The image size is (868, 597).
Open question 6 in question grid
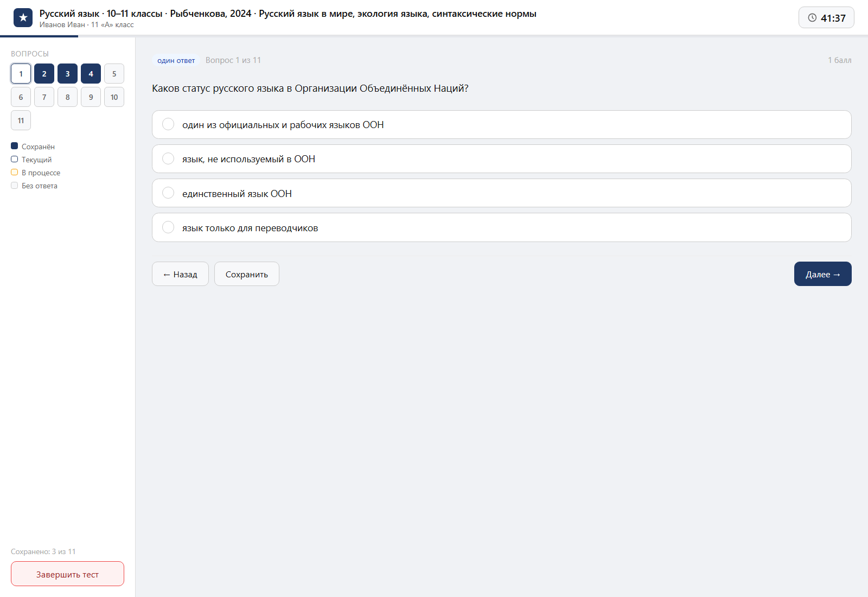[x=21, y=97]
